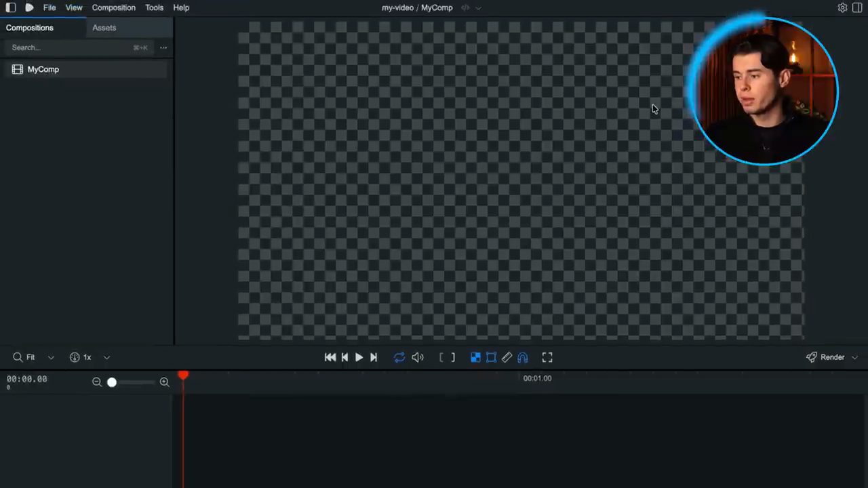
Task: Click the 00:00.00 timecode display
Action: point(27,379)
